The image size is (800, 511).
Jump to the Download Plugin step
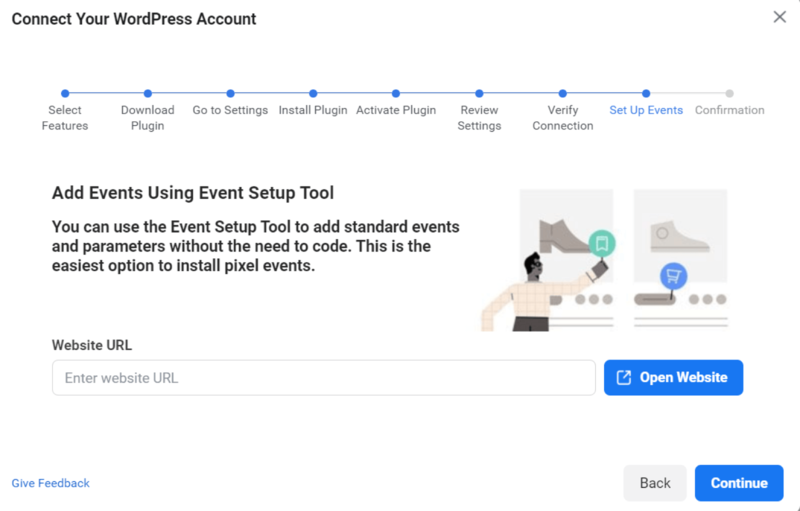click(148, 94)
